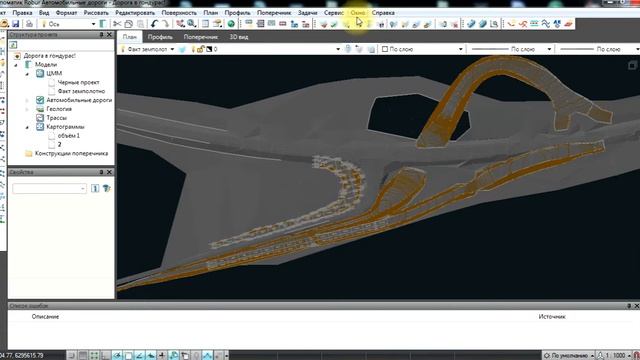Open the По умолчанию dropdown in the status bar

(x=569, y=356)
